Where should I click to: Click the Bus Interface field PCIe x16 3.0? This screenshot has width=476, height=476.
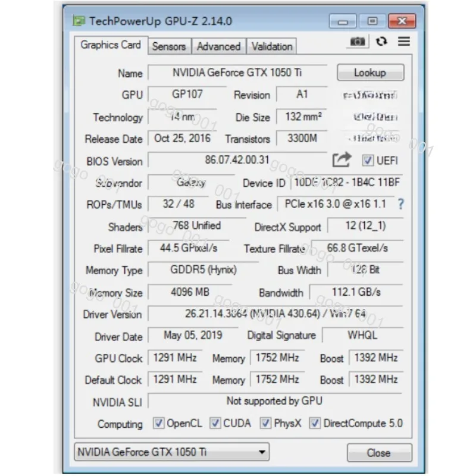[336, 203]
